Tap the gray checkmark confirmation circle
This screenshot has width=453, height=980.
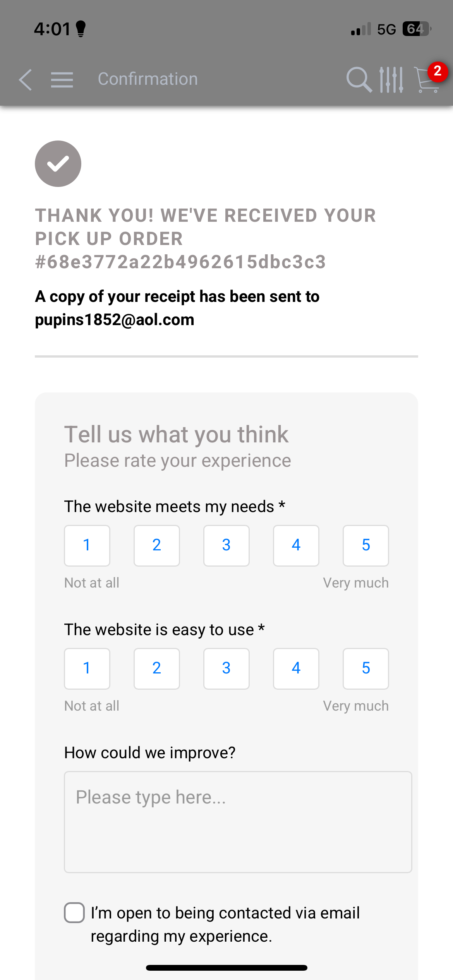tap(58, 164)
